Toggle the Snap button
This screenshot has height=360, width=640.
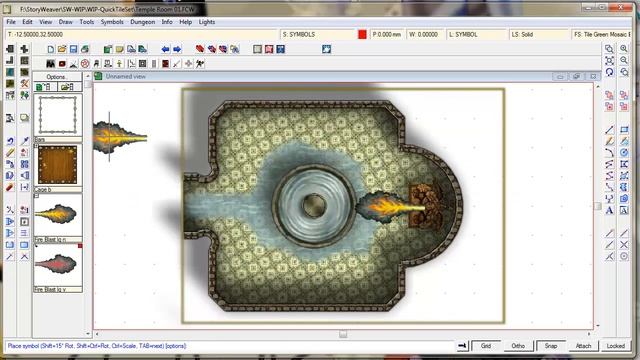551,346
